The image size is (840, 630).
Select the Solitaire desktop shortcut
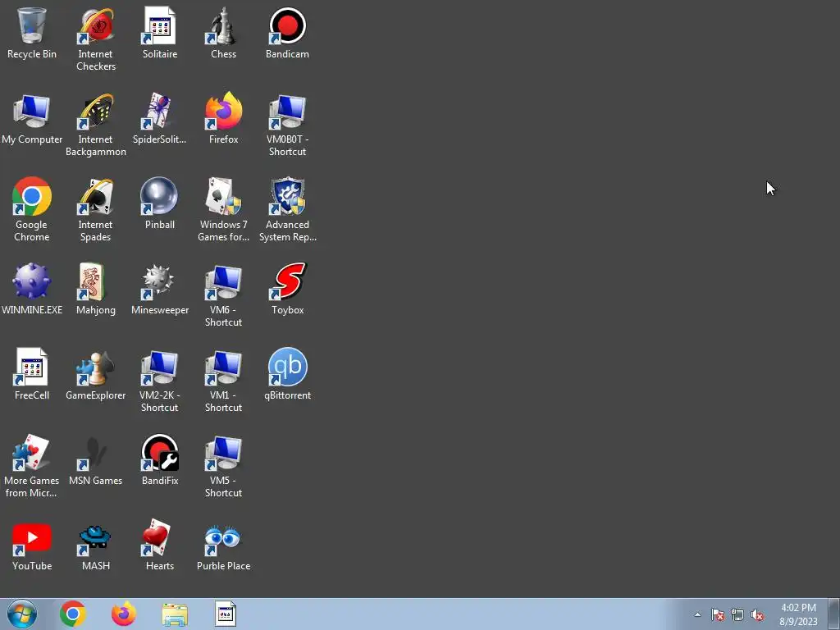click(160, 33)
